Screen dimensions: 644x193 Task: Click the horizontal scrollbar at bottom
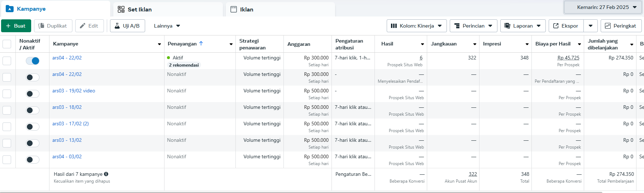(x=301, y=192)
